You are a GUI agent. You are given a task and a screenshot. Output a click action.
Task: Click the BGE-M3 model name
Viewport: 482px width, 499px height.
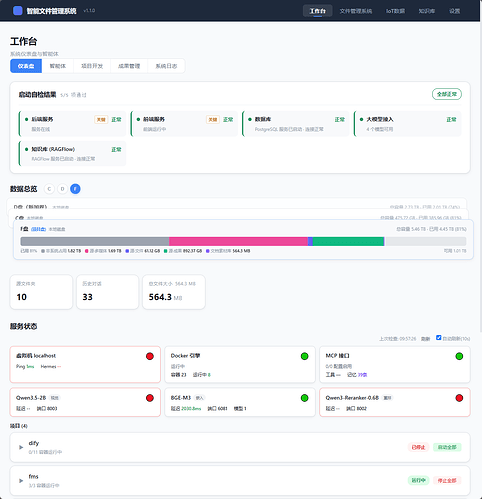181,398
